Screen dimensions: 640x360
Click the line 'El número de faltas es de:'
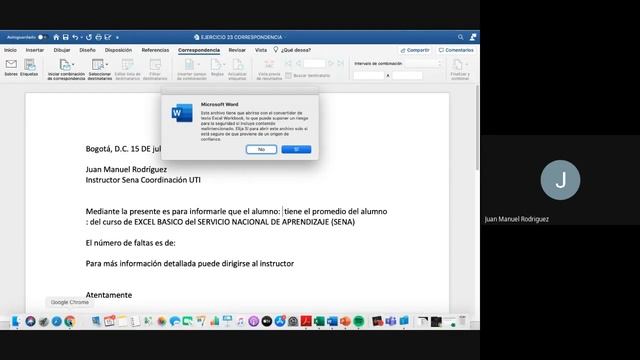click(x=131, y=243)
